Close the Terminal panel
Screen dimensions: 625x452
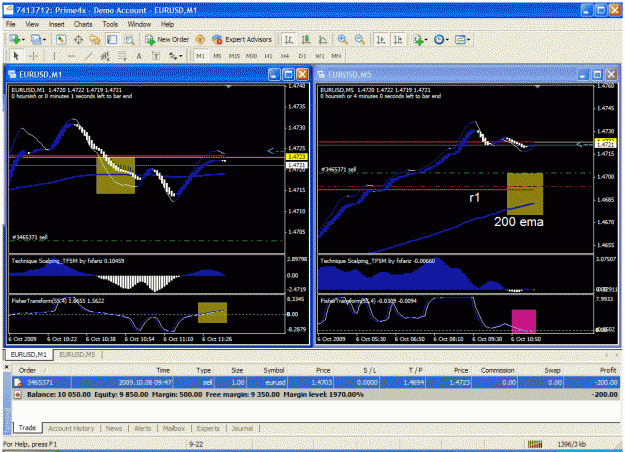pyautogui.click(x=6, y=366)
